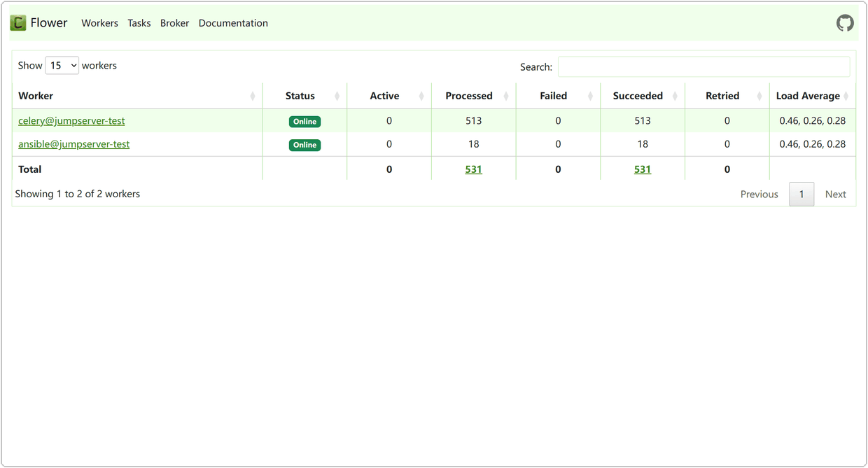868x468 pixels.
Task: Click processed count 513 for celery worker
Action: 474,121
